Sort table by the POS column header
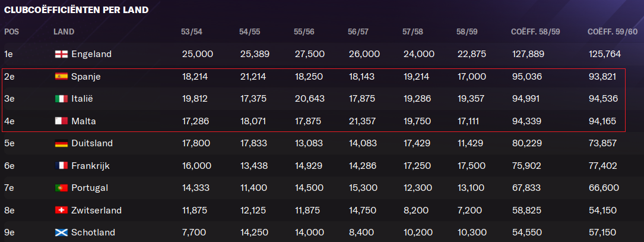 tap(11, 32)
